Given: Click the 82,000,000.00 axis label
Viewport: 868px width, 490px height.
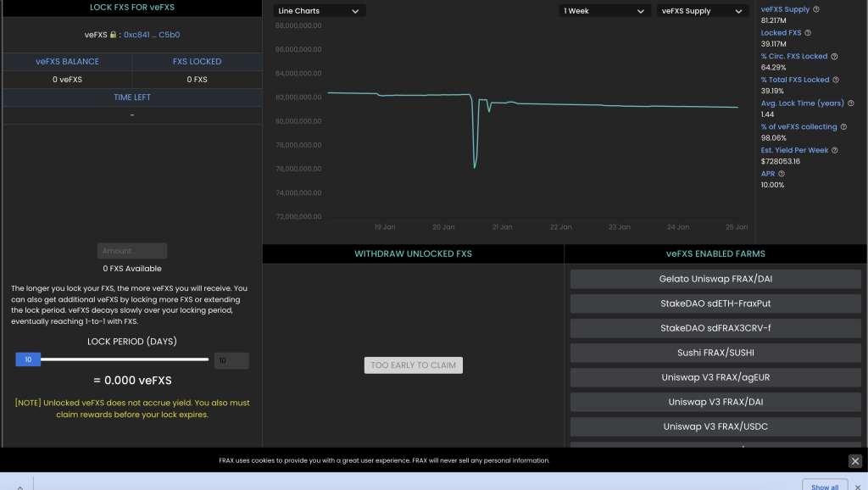Looking at the screenshot, I should [298, 97].
